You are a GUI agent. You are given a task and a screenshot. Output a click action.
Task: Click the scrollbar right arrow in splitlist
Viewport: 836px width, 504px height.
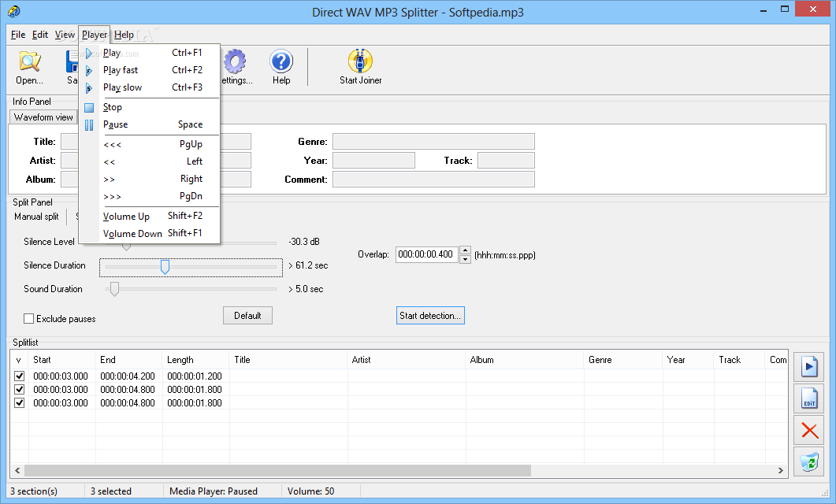point(781,470)
